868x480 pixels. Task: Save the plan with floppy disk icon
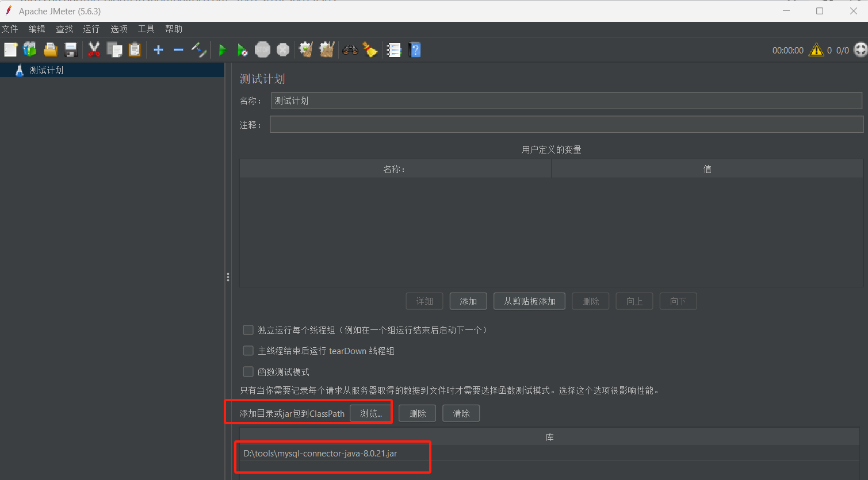click(x=71, y=50)
